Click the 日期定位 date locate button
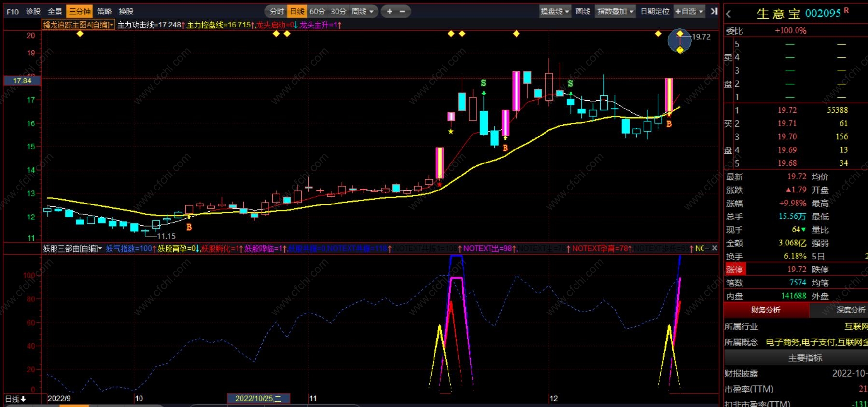Screen dimensions: 868x407 655,11
